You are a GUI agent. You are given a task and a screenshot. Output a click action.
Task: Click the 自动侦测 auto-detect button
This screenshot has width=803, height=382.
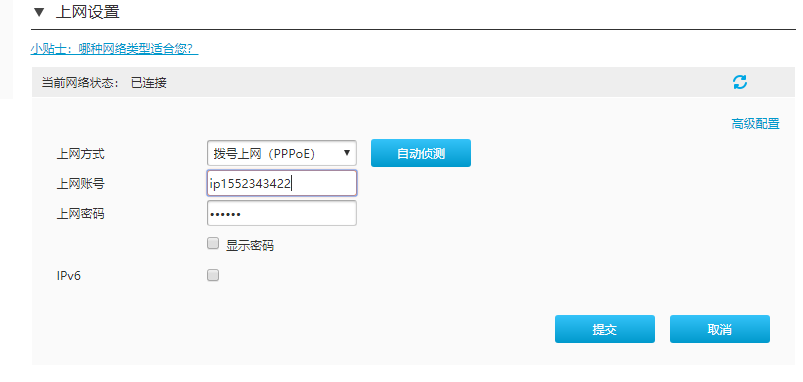coord(420,153)
